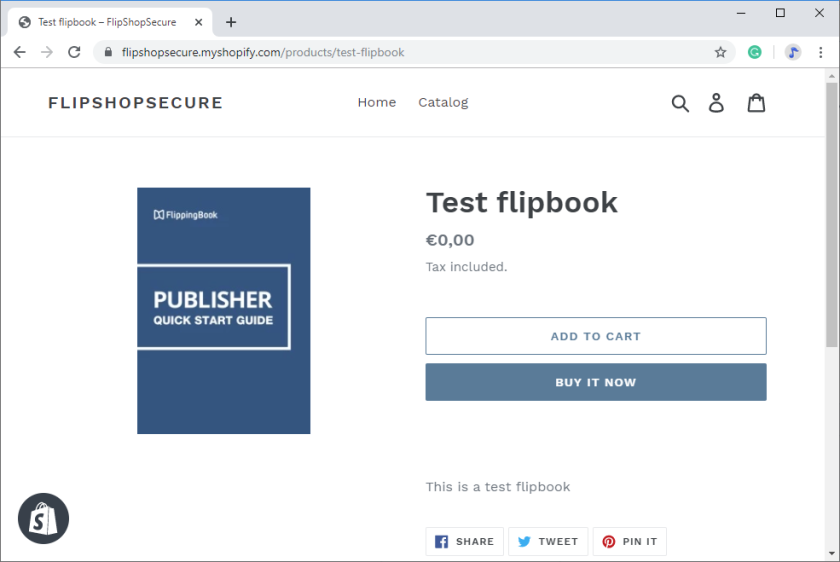Share the product on Facebook
840x562 pixels.
tap(464, 541)
